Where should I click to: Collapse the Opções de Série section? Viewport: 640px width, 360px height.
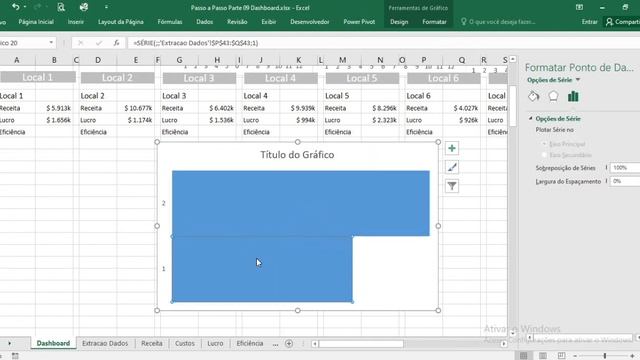(x=531, y=118)
